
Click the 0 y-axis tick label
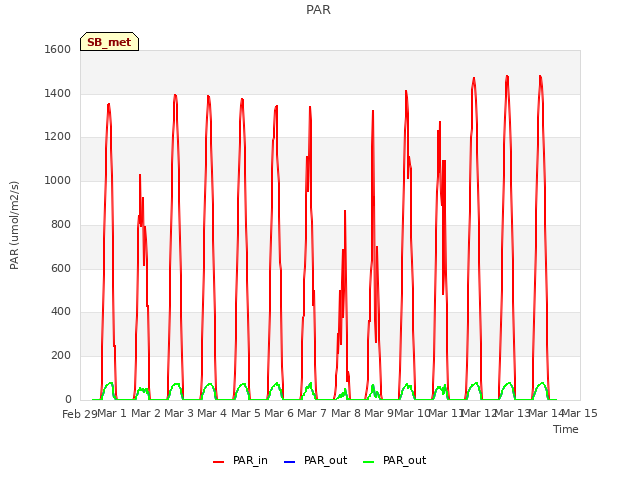pos(68,399)
